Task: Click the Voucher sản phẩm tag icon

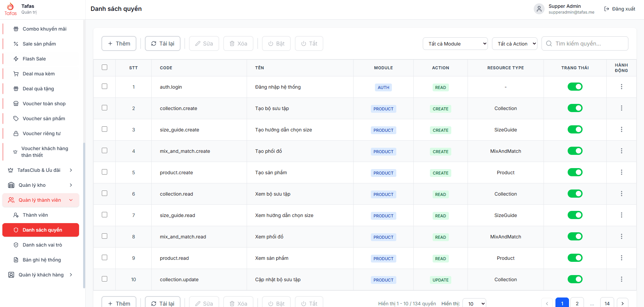Action: (16, 118)
